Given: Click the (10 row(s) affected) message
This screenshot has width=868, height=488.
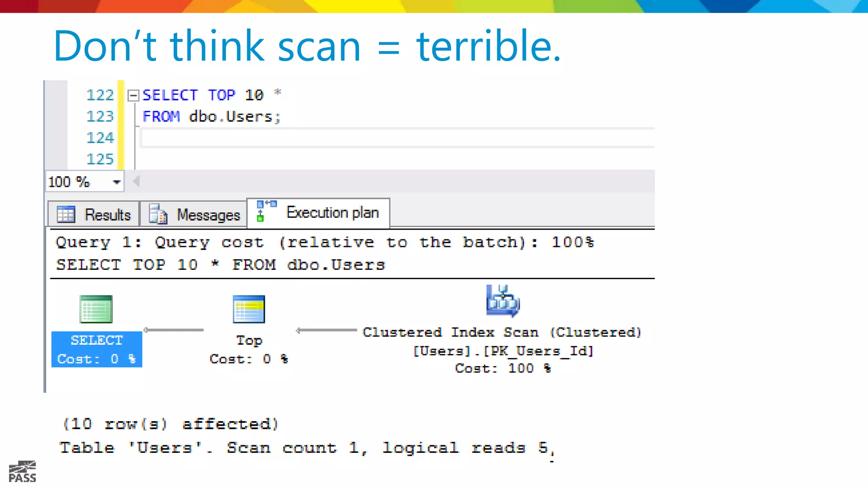Looking at the screenshot, I should click(x=170, y=424).
